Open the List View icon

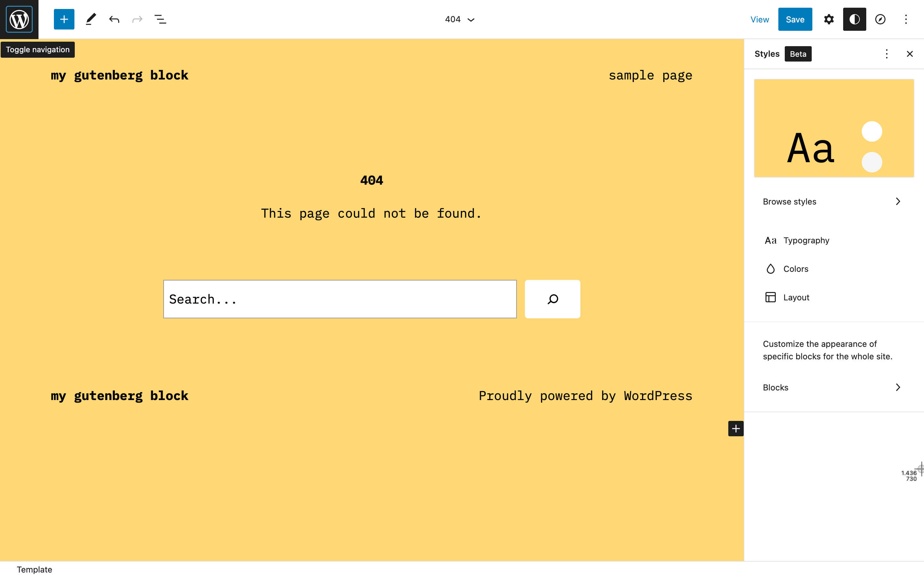160,19
